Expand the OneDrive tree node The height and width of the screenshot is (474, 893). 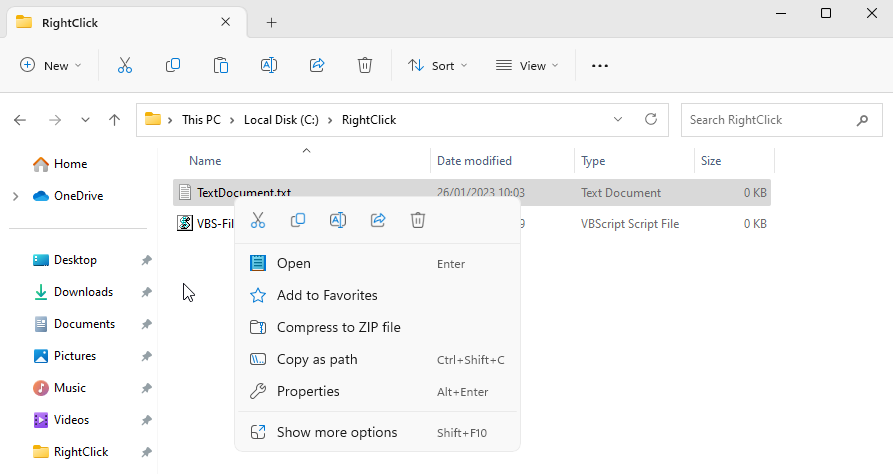[16, 196]
